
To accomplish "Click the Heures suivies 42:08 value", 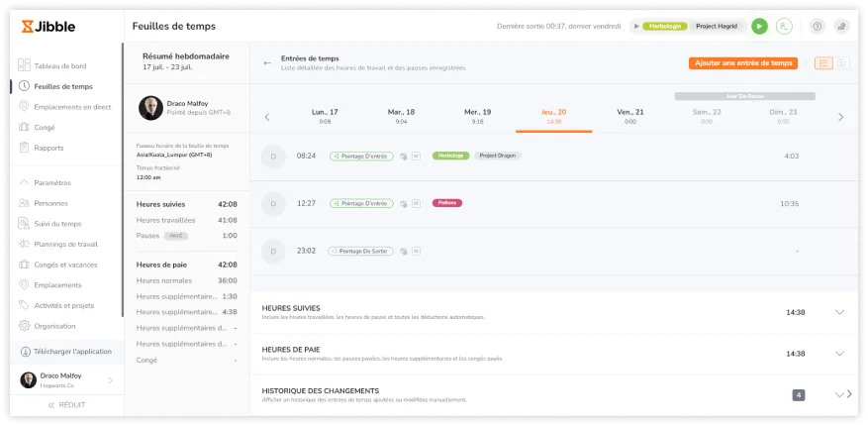I will [228, 204].
